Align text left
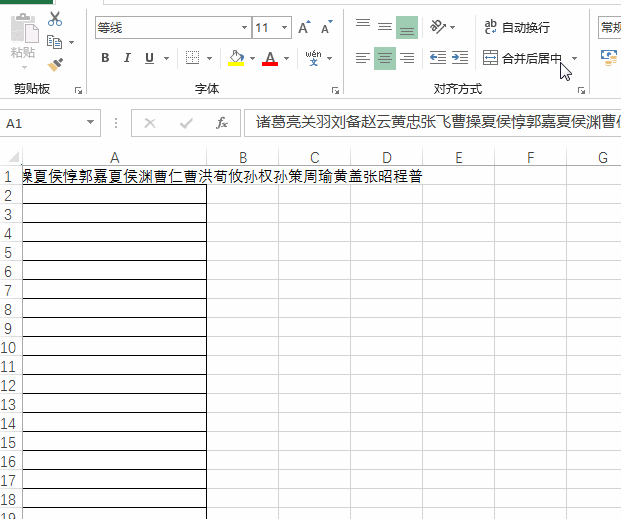 click(363, 58)
